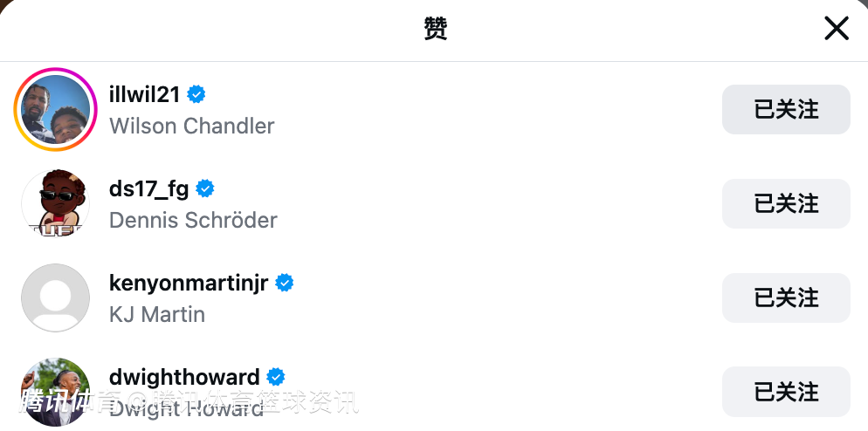
Task: Open dwighthoward's profile photo
Action: tap(55, 392)
